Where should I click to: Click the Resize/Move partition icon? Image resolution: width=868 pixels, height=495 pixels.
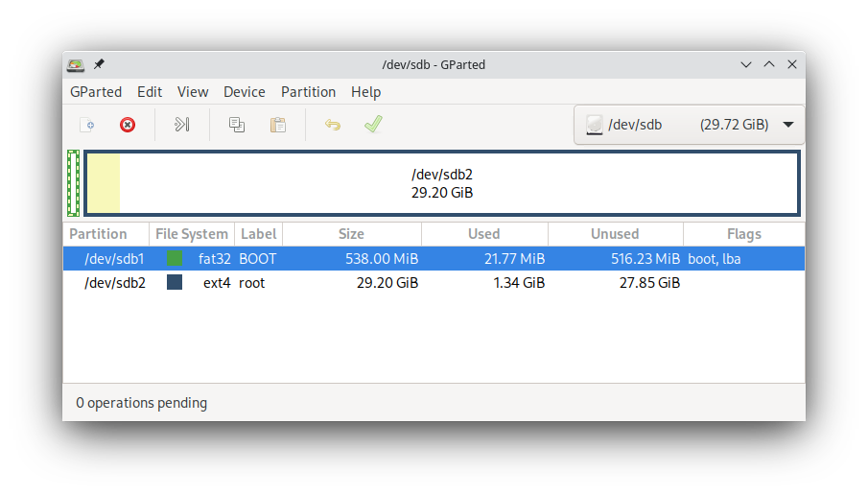(181, 125)
